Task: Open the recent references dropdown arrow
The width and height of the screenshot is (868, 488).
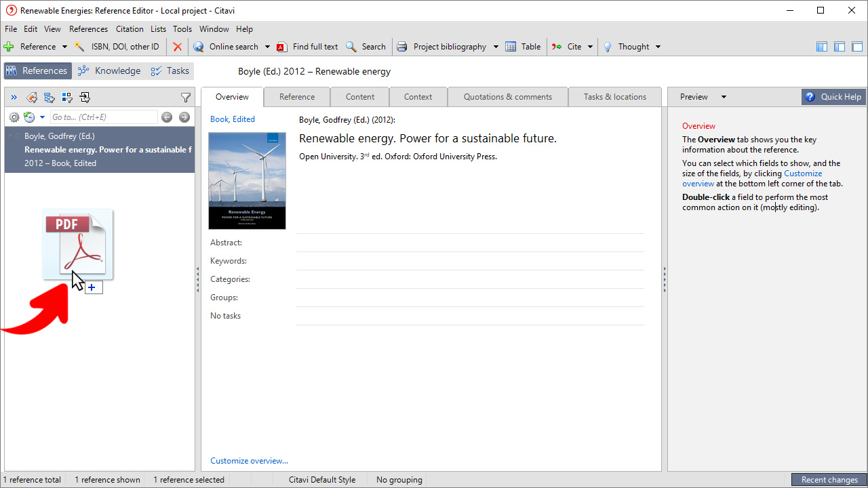Action: click(42, 117)
